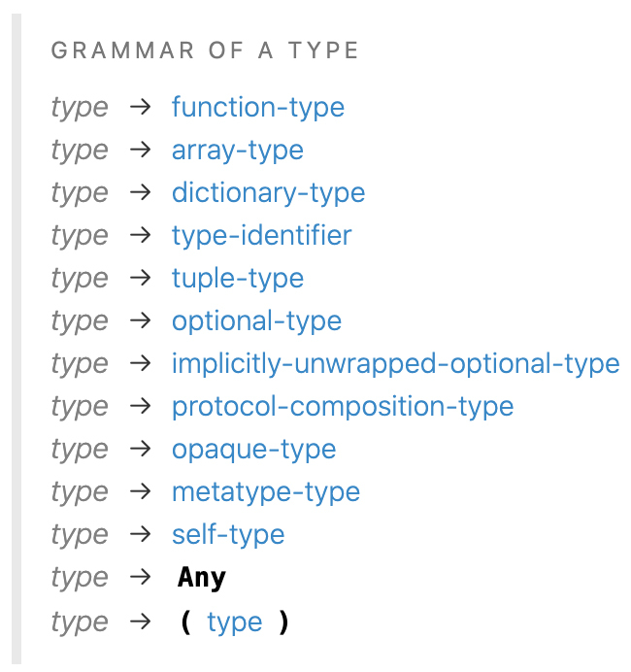
Task: Follow the protocol-composition-type link
Action: [343, 407]
